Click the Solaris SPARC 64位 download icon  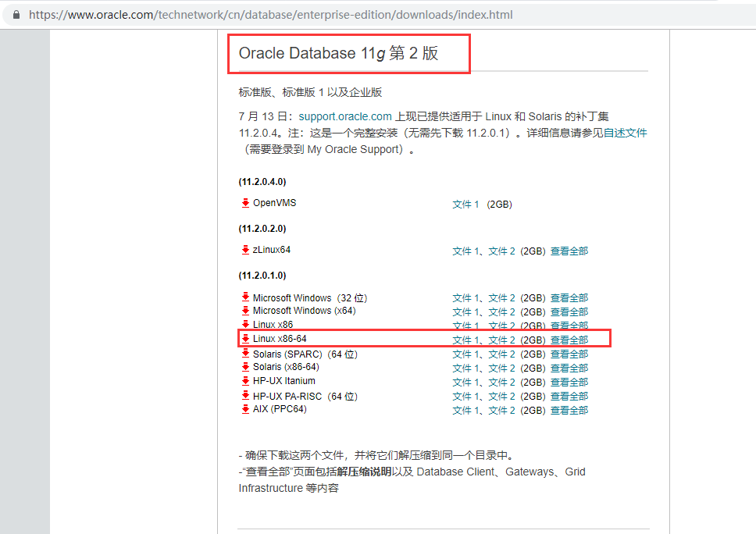coord(246,354)
